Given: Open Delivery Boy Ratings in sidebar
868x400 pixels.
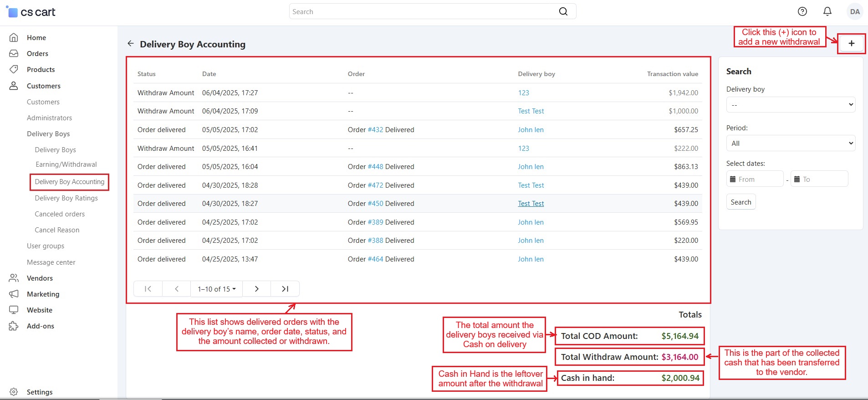Looking at the screenshot, I should [x=66, y=198].
